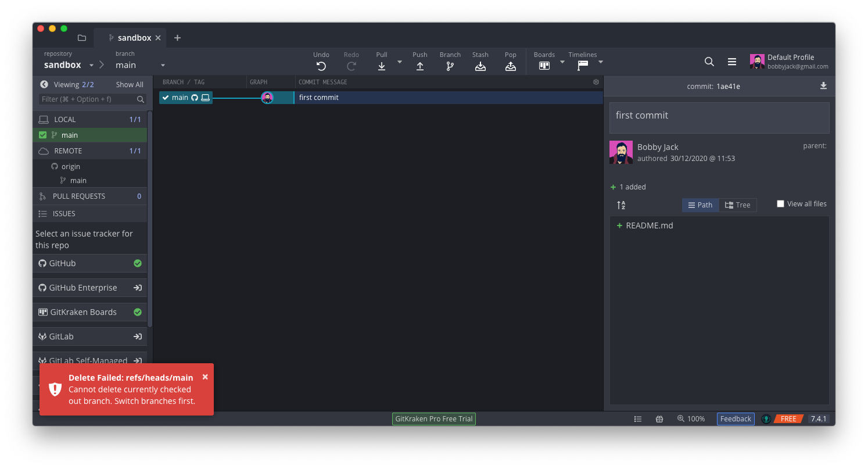Apply stash with the Pop toolbar icon
The height and width of the screenshot is (469, 868).
(x=510, y=66)
